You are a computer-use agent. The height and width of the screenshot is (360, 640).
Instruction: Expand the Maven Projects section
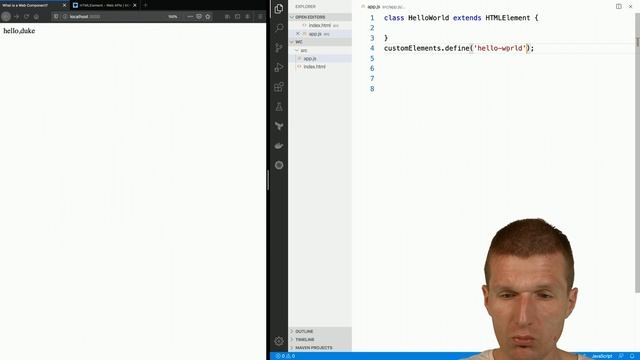[320, 348]
